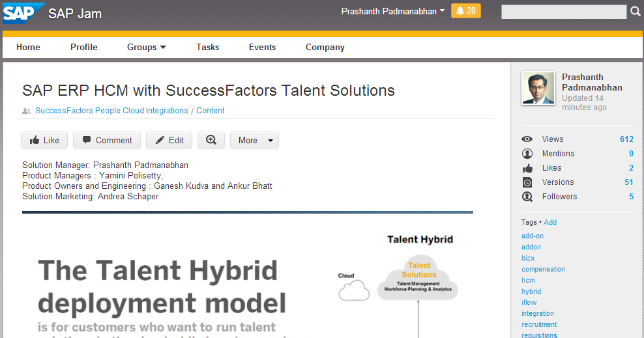The height and width of the screenshot is (338, 644).
Task: Expand the More dropdown arrow
Action: click(271, 140)
